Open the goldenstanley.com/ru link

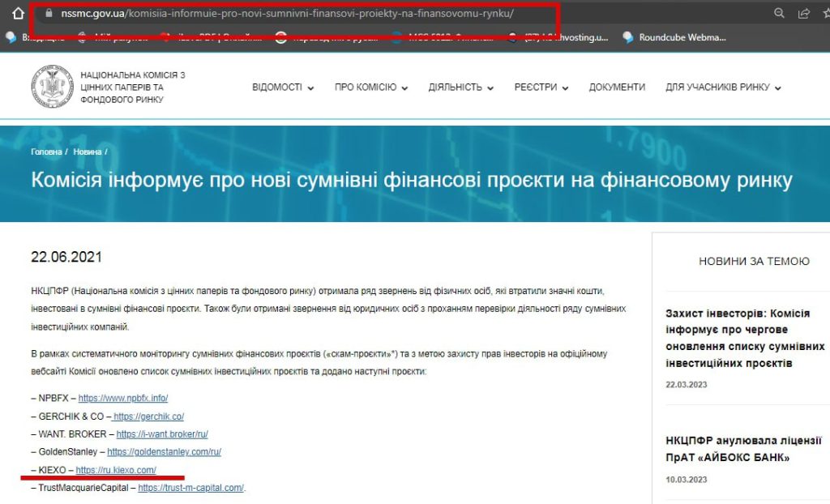point(164,452)
